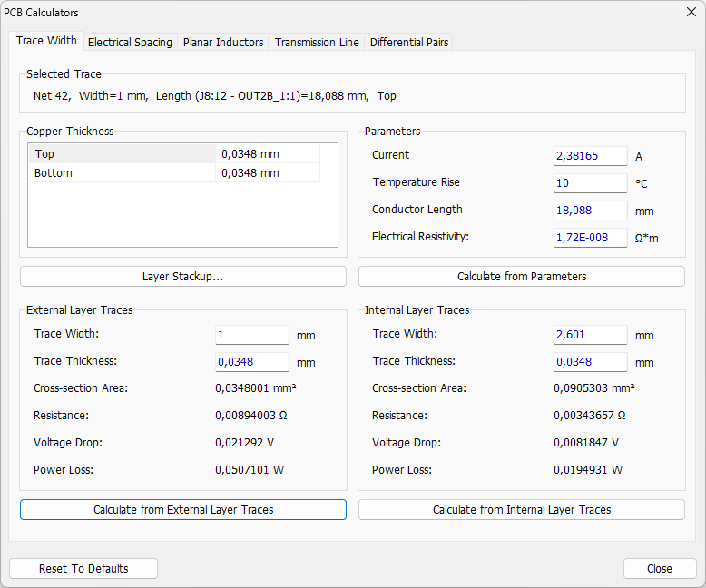
Task: Click the Layer Stackup... button
Action: [183, 277]
